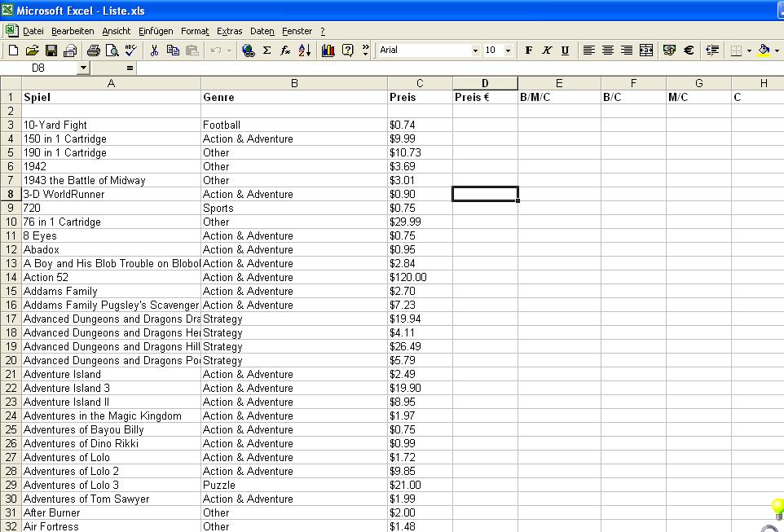Click the Undo arrow icon

[216, 51]
